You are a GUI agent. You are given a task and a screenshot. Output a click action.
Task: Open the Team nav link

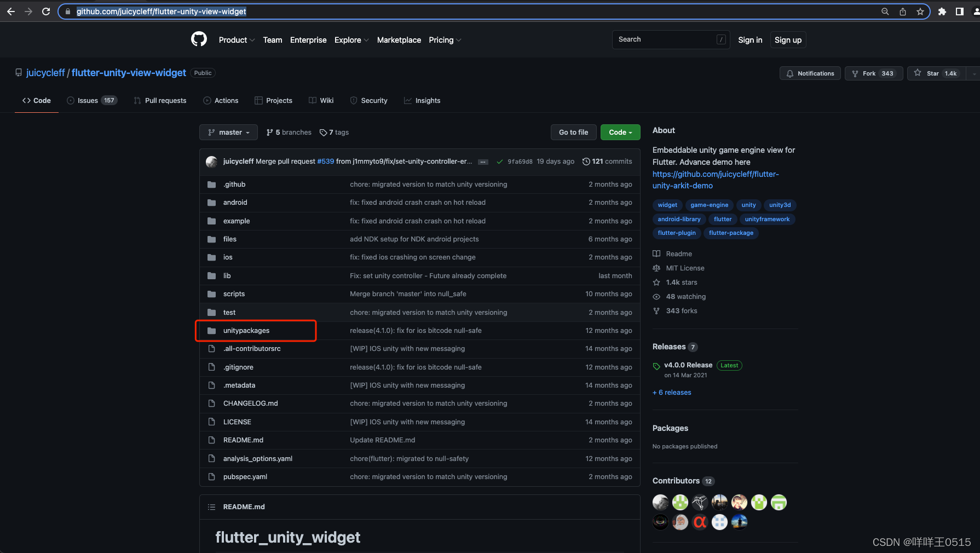273,40
